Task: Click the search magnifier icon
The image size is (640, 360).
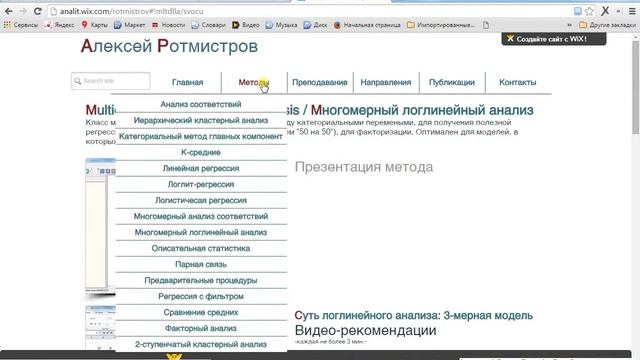Action: (78, 81)
